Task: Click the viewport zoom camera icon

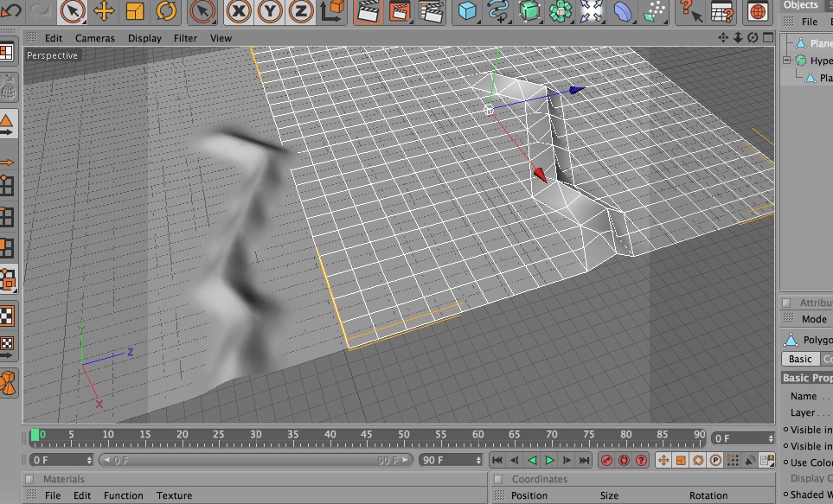Action: click(x=738, y=38)
